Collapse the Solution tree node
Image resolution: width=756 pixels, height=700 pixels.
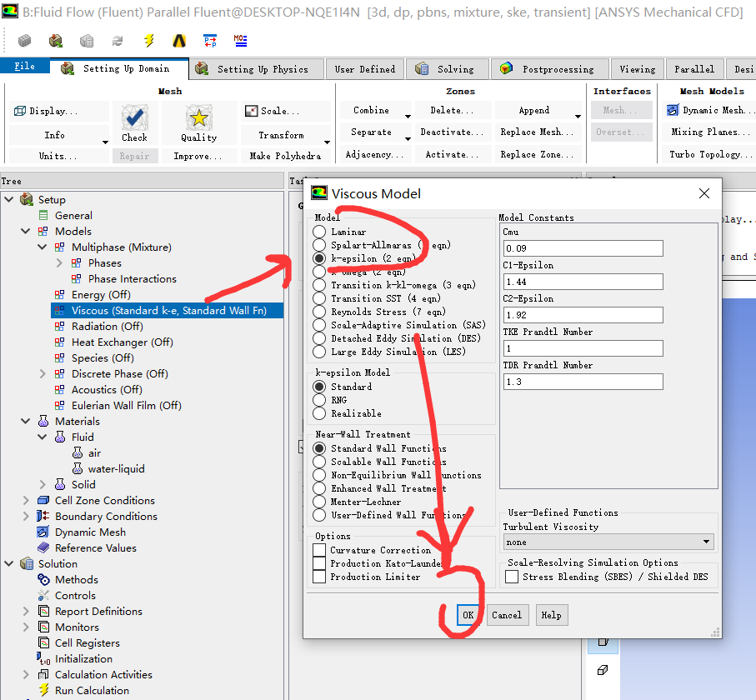point(8,563)
